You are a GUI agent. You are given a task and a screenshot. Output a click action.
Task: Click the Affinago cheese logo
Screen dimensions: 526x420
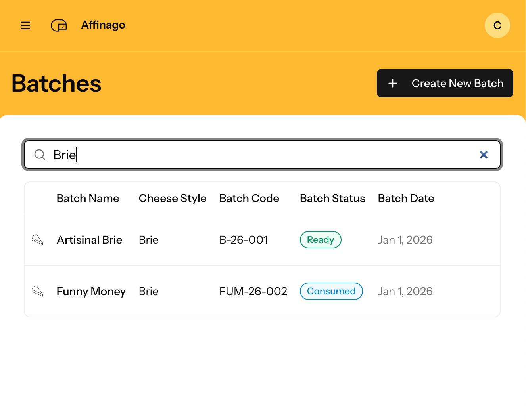click(58, 25)
